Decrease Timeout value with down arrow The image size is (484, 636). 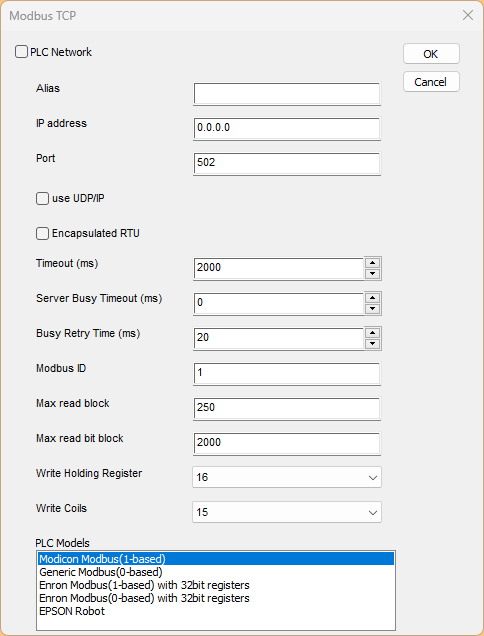pos(372,274)
